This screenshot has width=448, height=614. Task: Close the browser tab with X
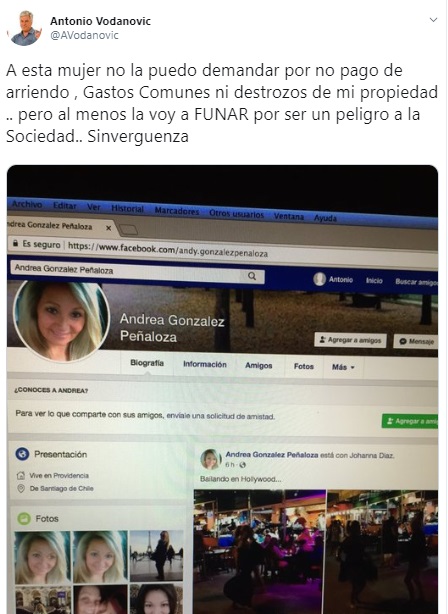[109, 228]
